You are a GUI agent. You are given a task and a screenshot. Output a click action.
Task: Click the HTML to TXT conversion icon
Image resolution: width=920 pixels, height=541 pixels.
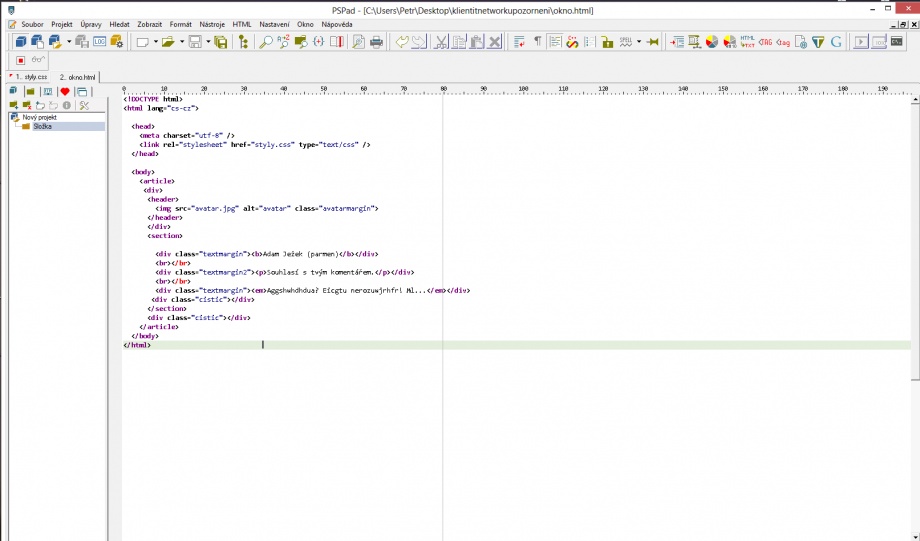747,42
